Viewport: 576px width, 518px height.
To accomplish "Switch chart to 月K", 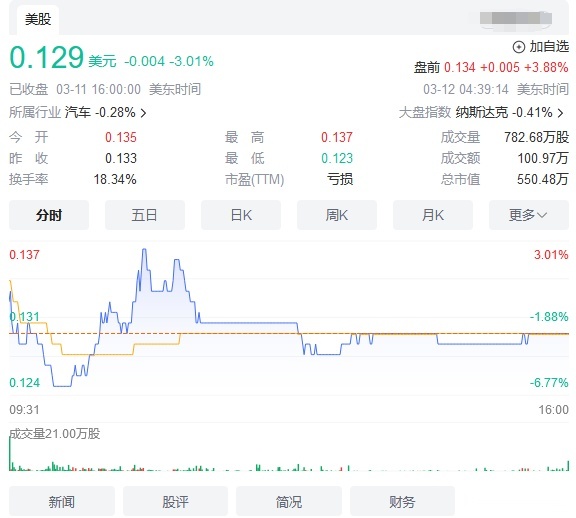I will [x=433, y=215].
